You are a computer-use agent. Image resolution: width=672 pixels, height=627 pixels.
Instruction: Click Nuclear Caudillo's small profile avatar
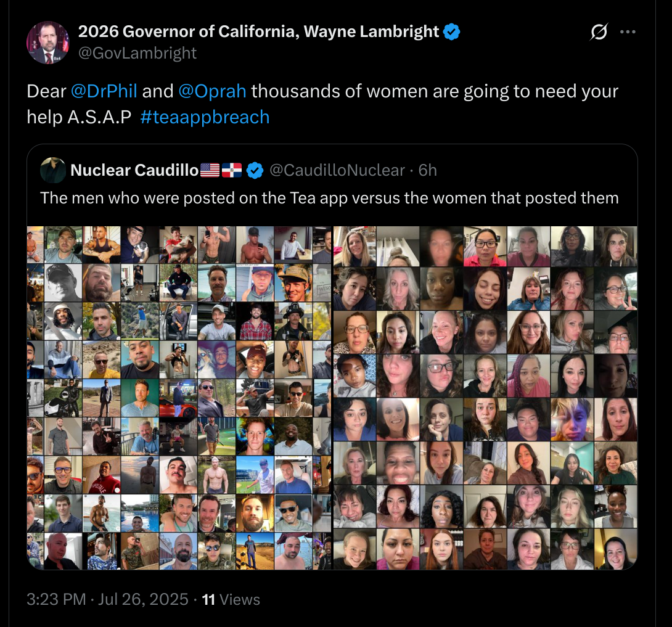tap(53, 170)
